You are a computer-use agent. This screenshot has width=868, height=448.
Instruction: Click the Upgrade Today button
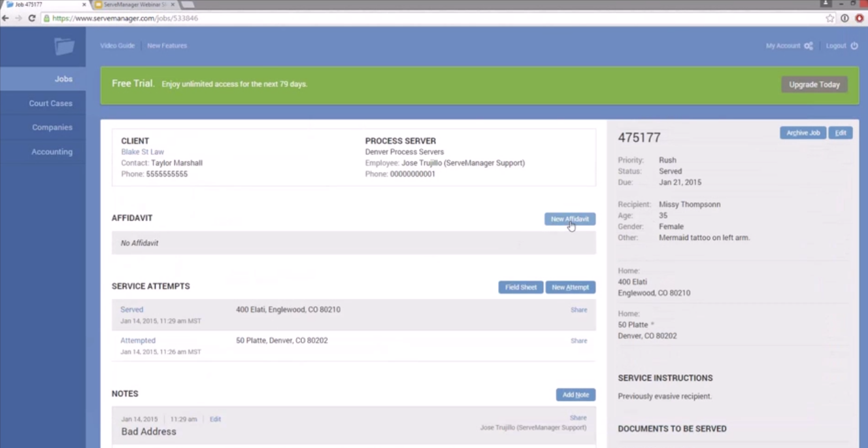[x=814, y=84]
